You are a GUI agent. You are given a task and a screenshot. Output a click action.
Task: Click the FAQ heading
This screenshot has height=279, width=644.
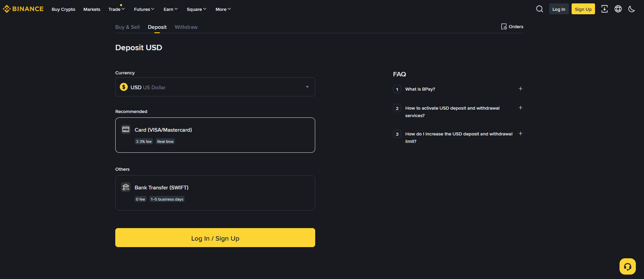(x=400, y=74)
